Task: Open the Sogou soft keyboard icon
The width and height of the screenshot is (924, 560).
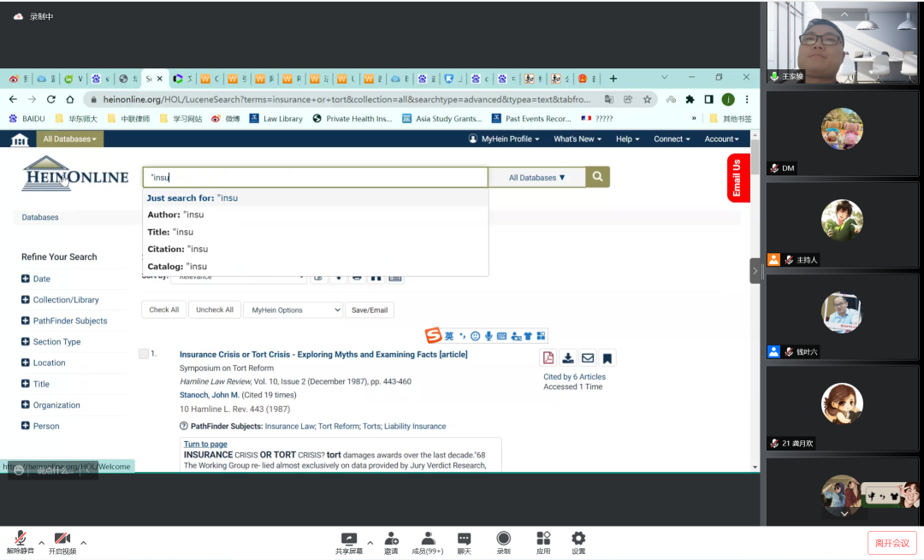Action: (x=501, y=336)
